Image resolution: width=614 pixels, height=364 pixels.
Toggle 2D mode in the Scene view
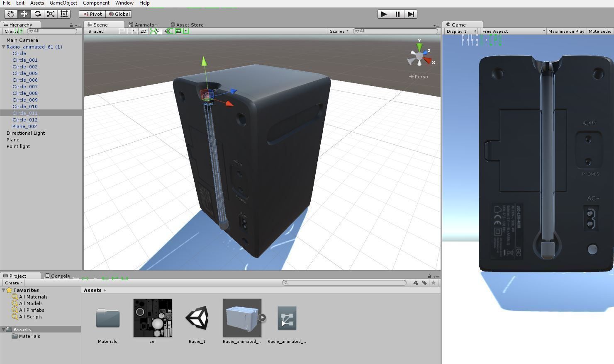[142, 31]
